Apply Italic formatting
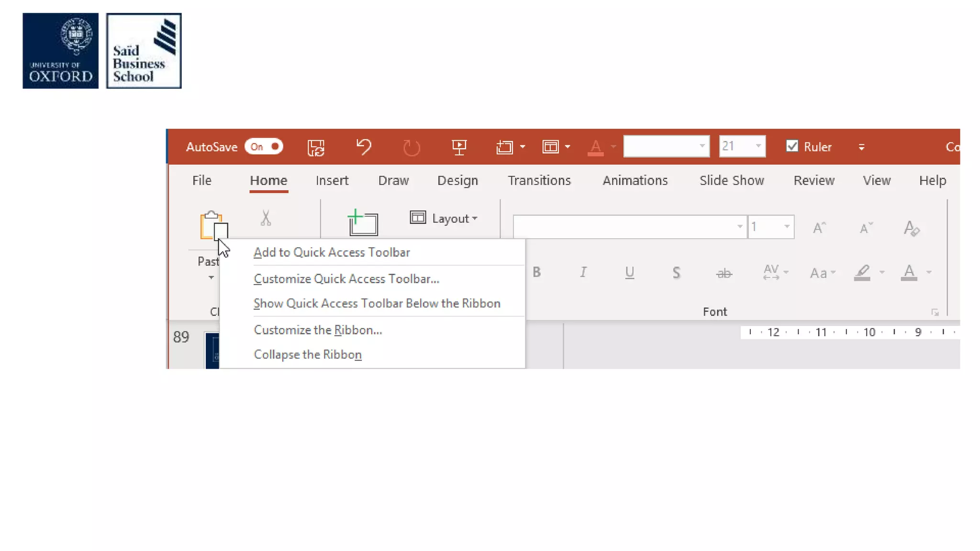 (x=583, y=273)
